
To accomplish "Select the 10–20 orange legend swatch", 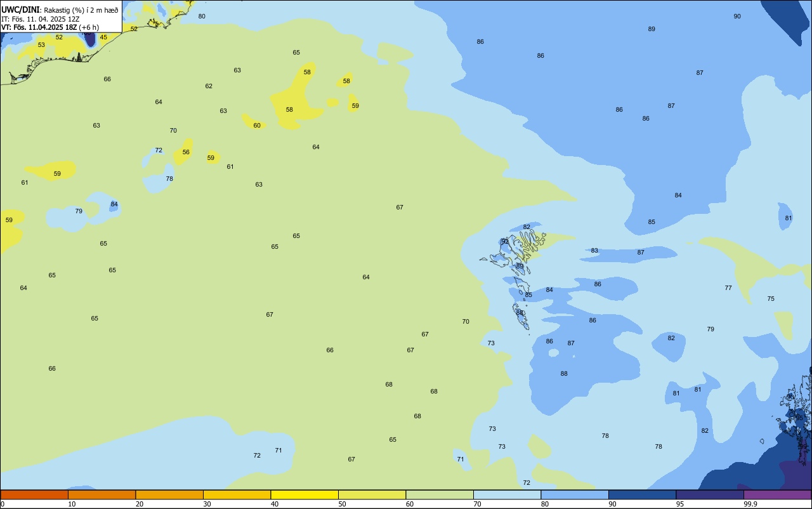I will (101, 494).
